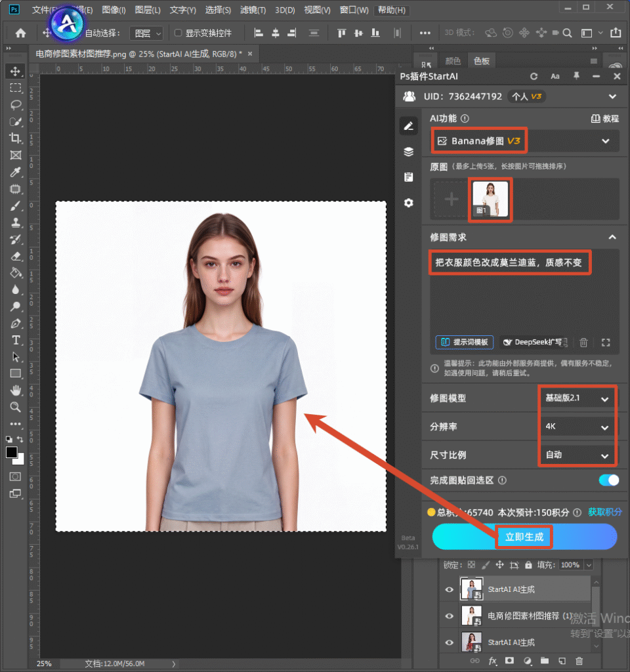Hide the 电商修图素材图推荐 layer

click(449, 616)
